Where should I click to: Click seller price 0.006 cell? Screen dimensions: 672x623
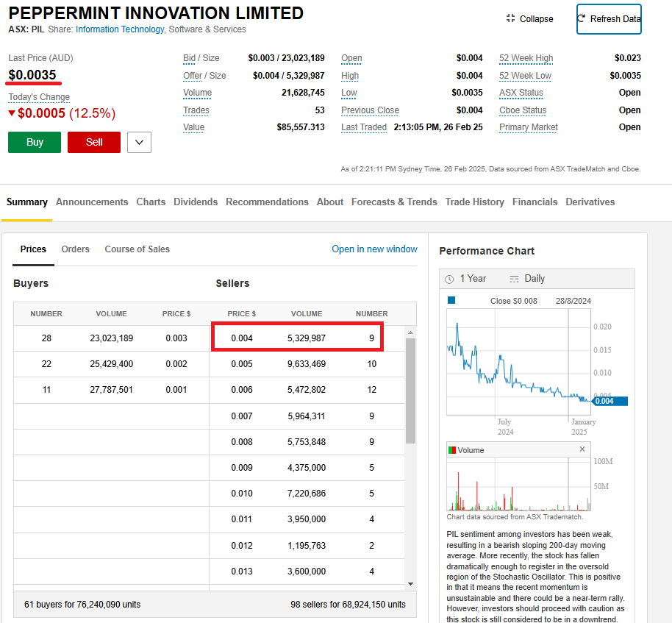coord(242,390)
